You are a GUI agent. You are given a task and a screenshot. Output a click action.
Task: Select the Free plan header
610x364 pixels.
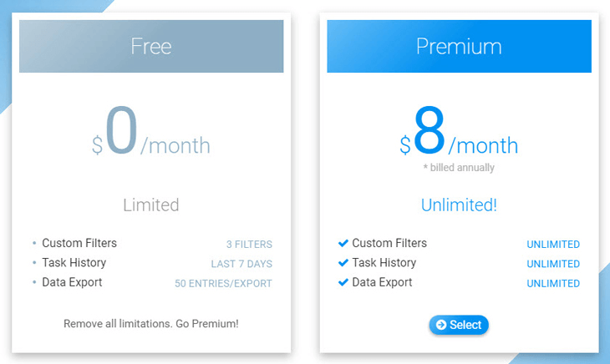[151, 46]
